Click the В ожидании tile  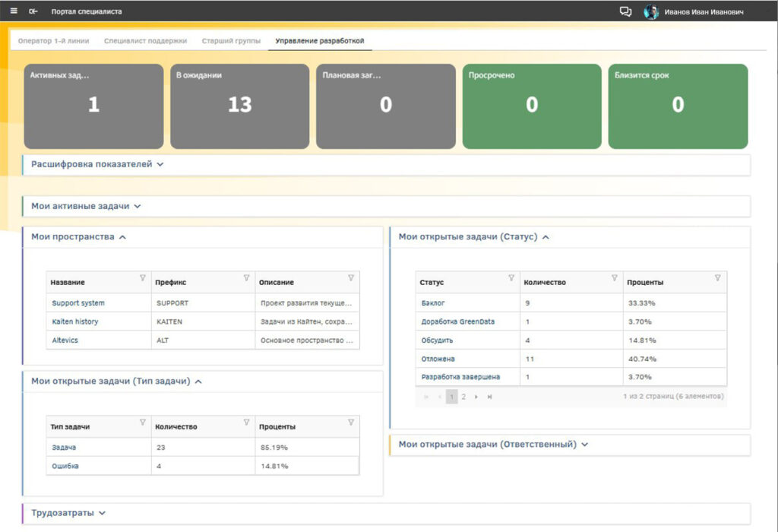tap(239, 106)
